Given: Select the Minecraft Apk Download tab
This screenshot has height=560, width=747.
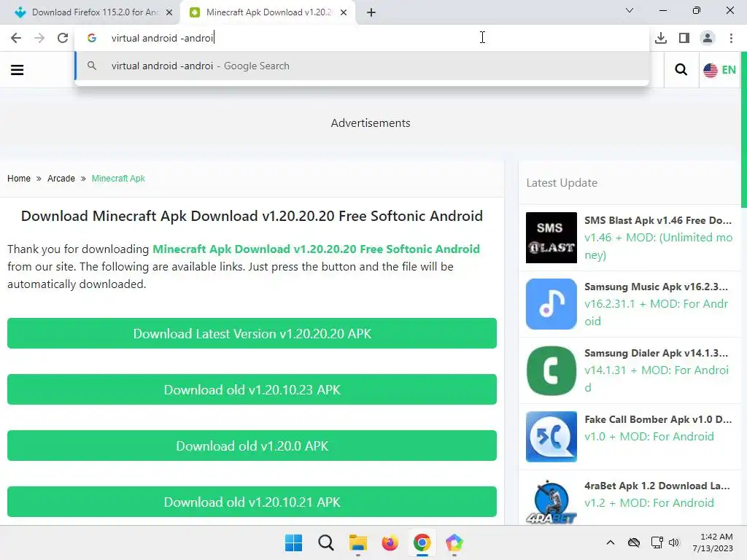Looking at the screenshot, I should click(x=268, y=12).
